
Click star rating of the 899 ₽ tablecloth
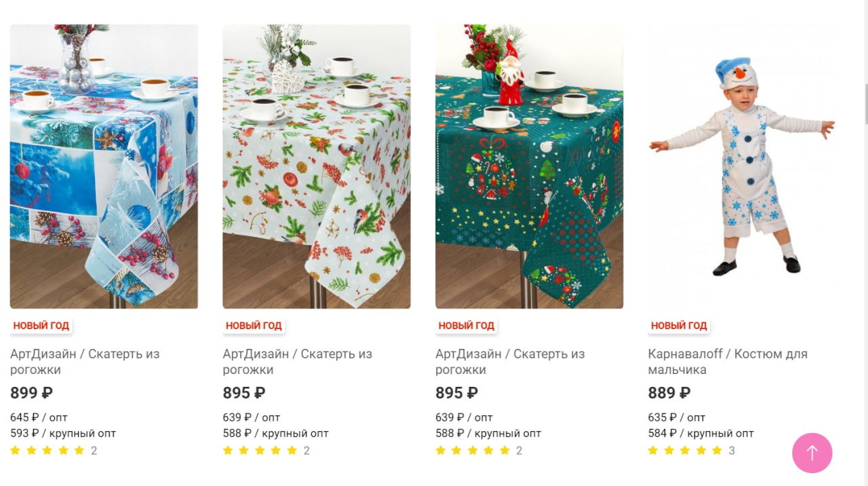47,450
